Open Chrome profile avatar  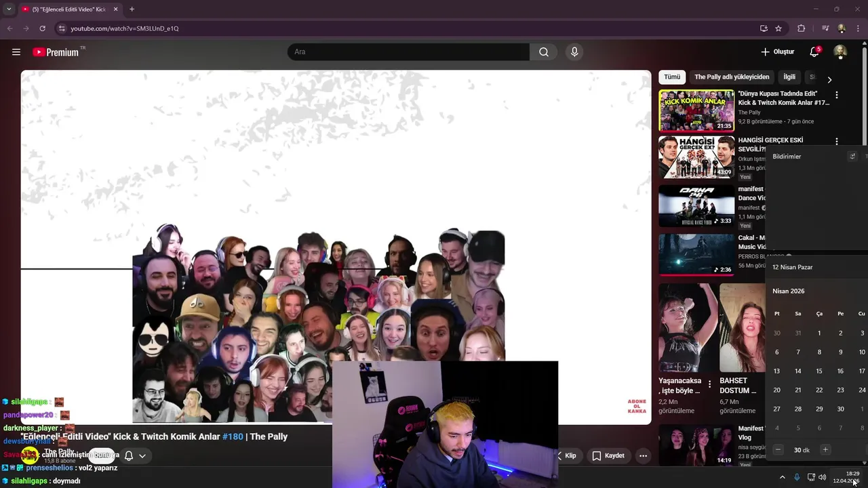842,28
